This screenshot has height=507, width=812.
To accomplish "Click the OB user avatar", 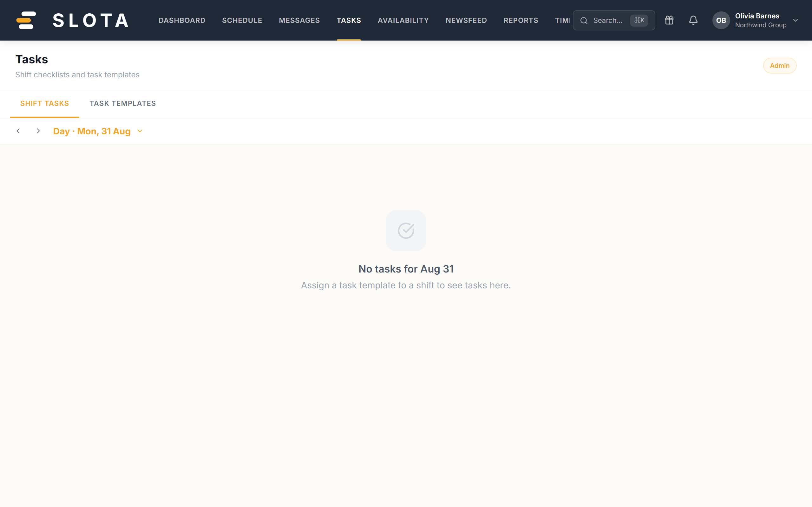I will coord(721,20).
